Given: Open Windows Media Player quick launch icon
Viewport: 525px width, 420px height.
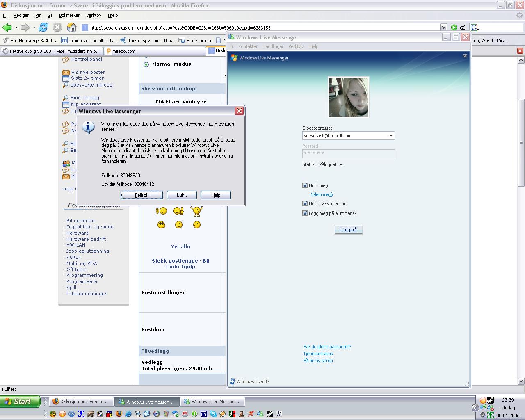Looking at the screenshot, I should click(x=156, y=414).
